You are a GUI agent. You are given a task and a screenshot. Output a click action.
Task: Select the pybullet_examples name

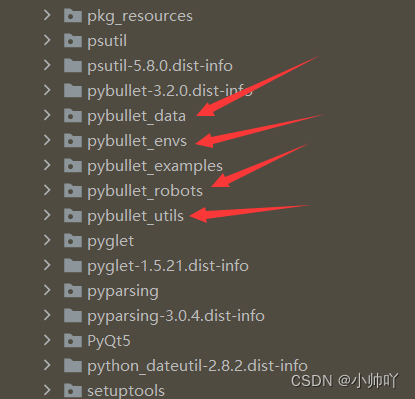pyautogui.click(x=155, y=166)
